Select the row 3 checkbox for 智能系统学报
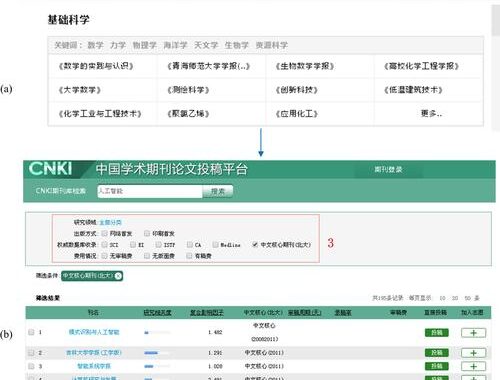Image resolution: width=500 pixels, height=380 pixels. click(x=31, y=366)
